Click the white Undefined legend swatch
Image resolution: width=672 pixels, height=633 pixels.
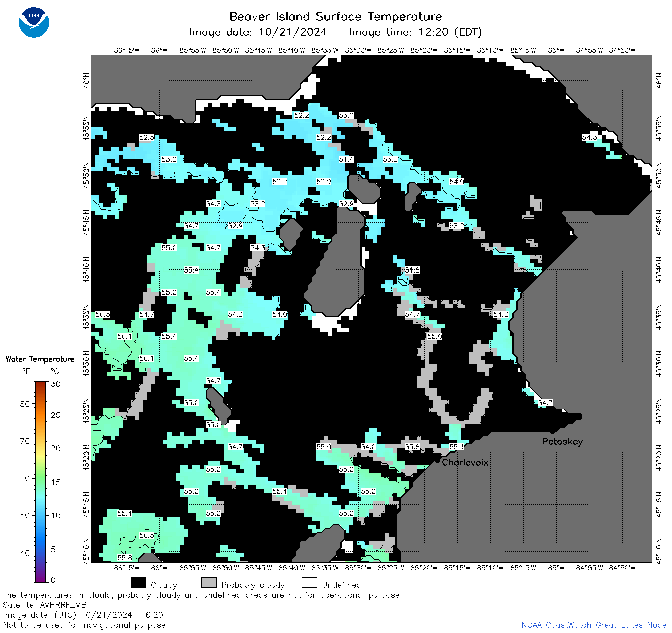pyautogui.click(x=309, y=583)
